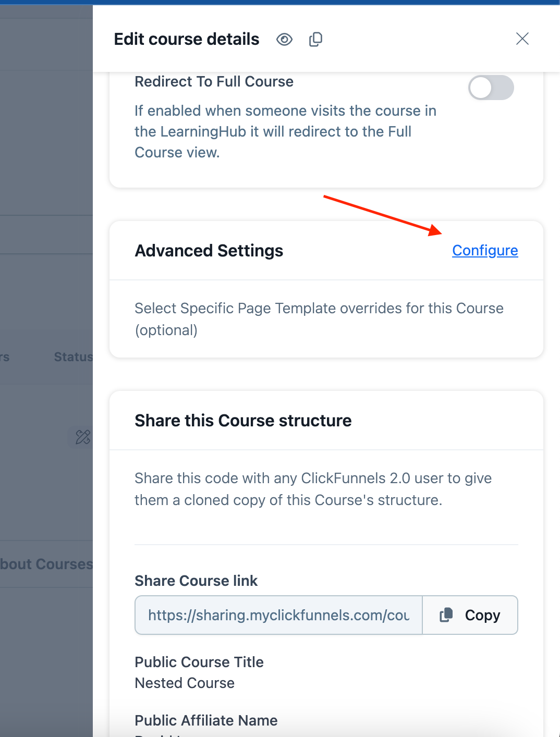This screenshot has width=560, height=737.
Task: Preview the course with the eye icon
Action: (x=284, y=40)
